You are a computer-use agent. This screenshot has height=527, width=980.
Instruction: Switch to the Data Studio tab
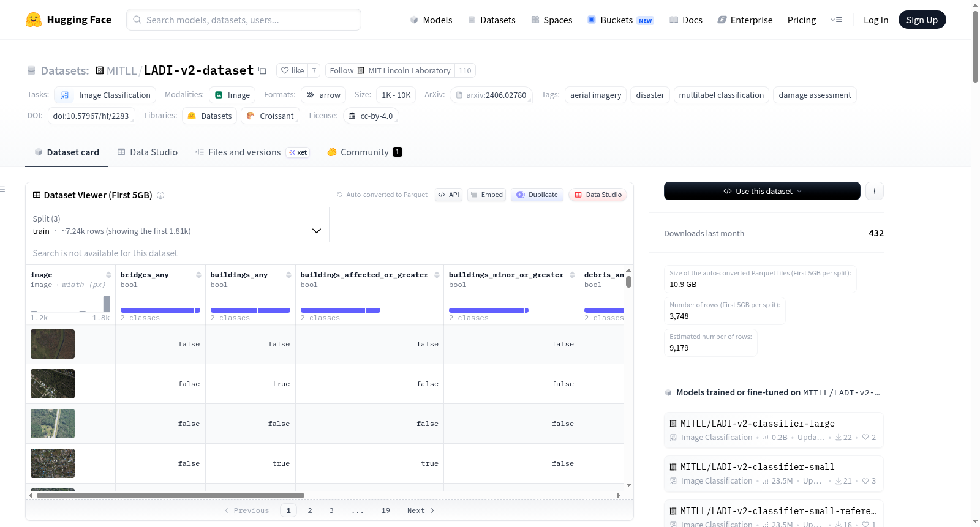tap(147, 152)
